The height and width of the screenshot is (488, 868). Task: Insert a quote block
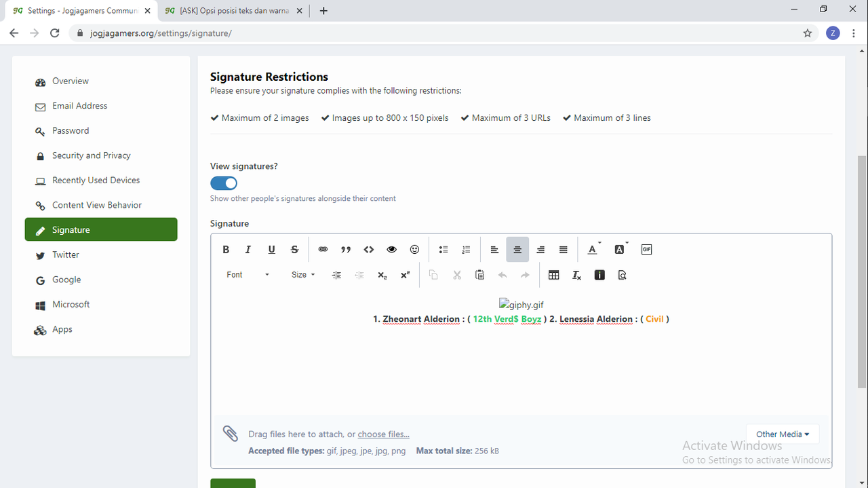(346, 250)
